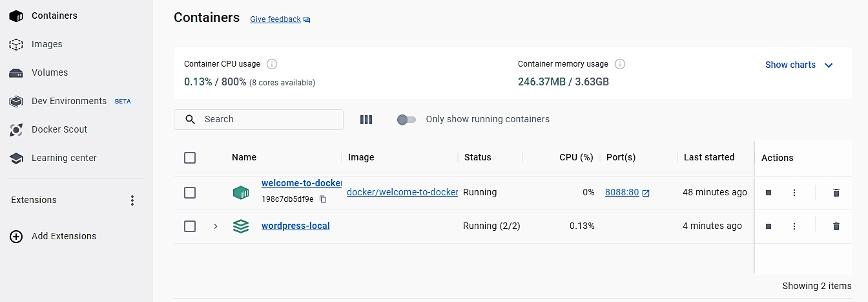
Task: Click the external link icon beside 8088:80
Action: [646, 193]
